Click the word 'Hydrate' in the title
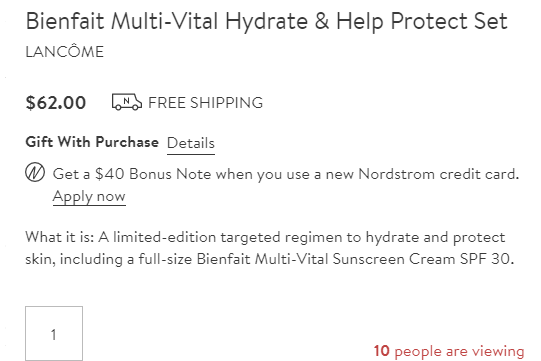541x361 pixels. point(266,22)
